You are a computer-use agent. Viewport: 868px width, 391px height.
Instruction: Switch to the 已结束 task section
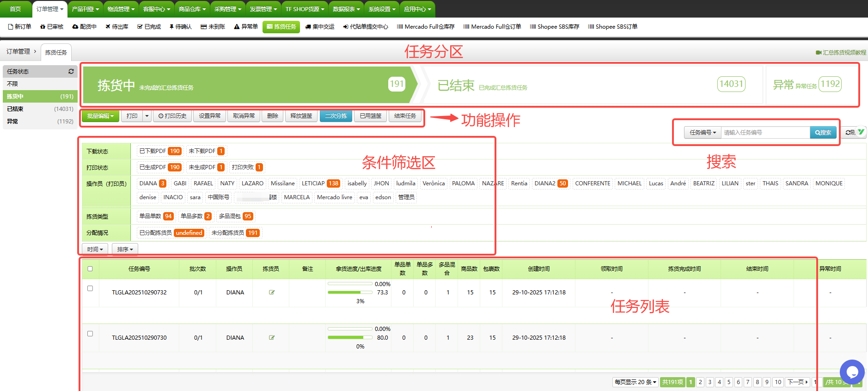tap(591, 85)
